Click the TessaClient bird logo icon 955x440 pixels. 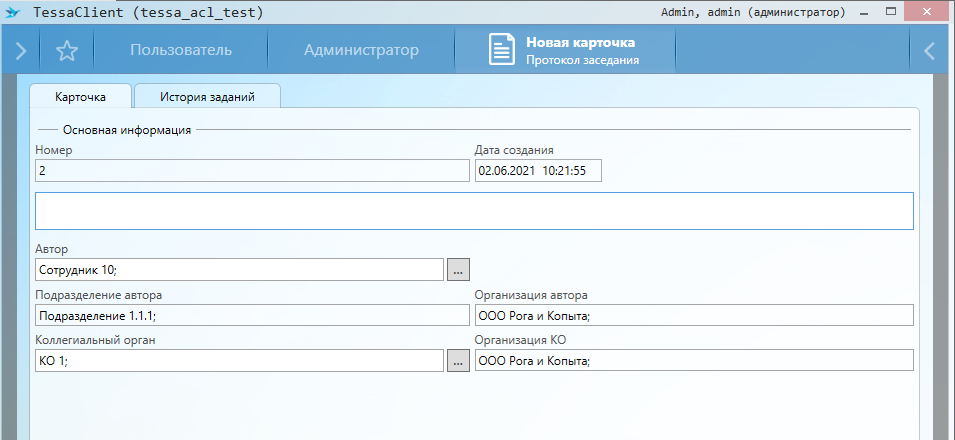[14, 13]
